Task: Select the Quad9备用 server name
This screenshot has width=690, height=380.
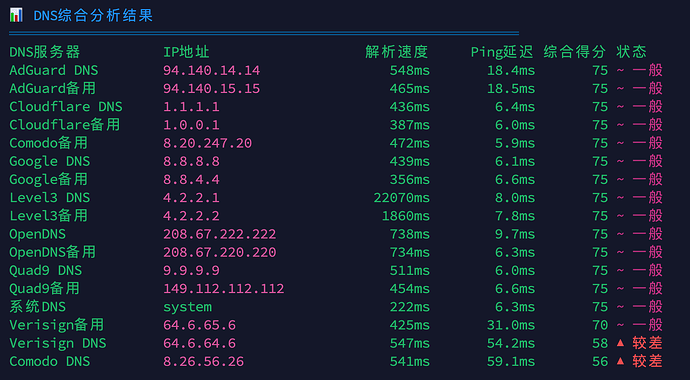Action: (x=44, y=289)
